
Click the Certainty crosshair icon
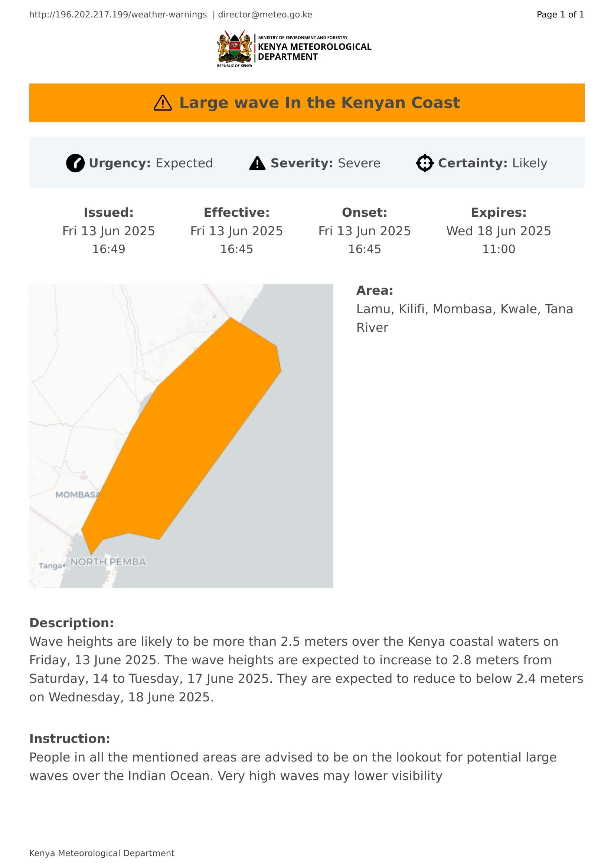425,163
